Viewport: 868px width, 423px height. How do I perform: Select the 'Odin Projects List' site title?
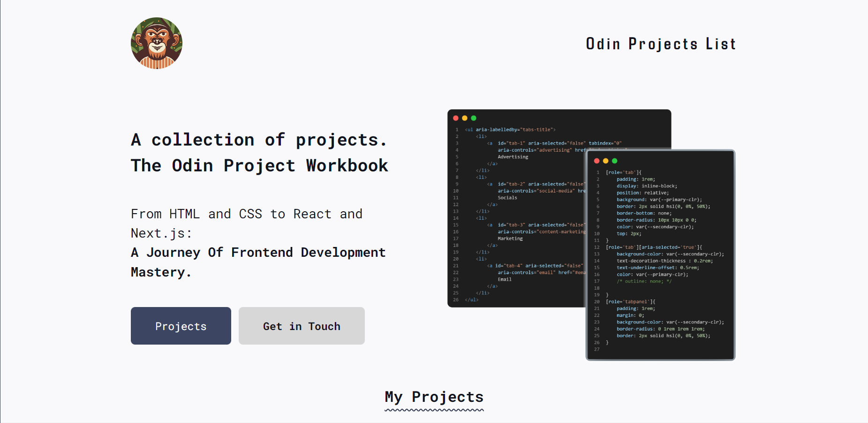[661, 43]
